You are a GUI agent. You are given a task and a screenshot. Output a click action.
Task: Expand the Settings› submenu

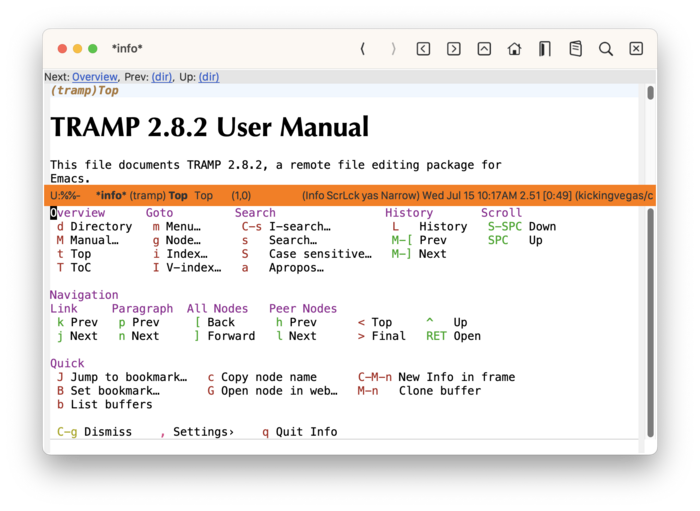pyautogui.click(x=197, y=432)
